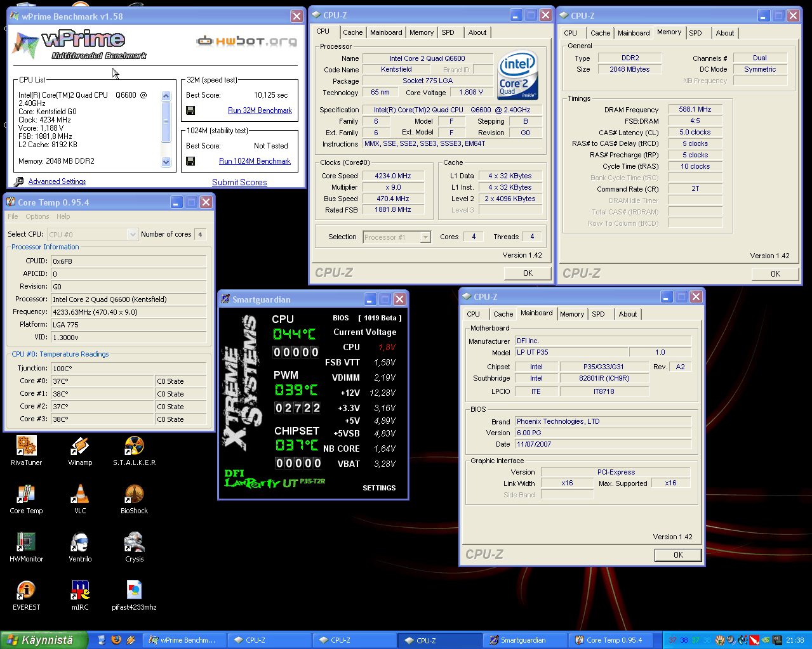Switch to wPrime Benchmark taskbar button
Screen dimensions: 812x649
tap(184, 640)
